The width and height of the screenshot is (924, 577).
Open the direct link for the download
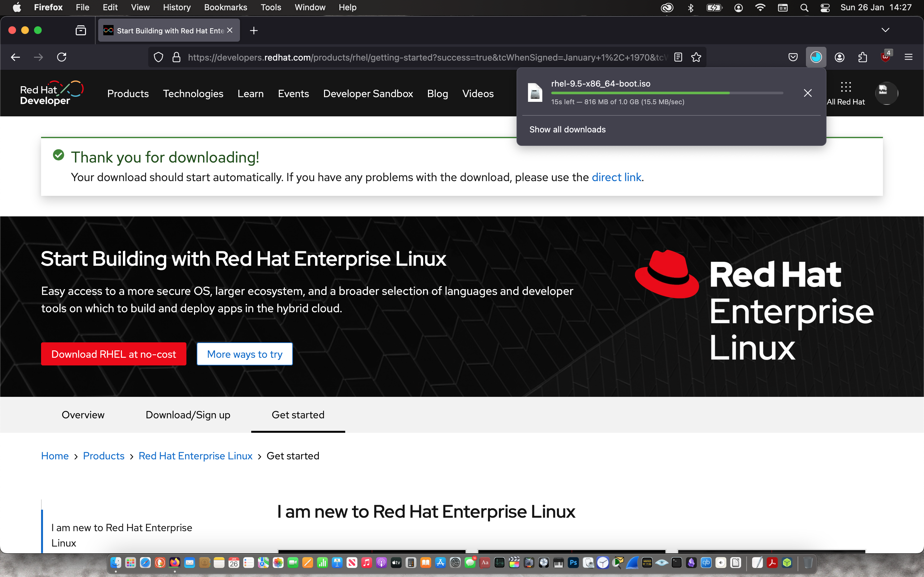(616, 178)
